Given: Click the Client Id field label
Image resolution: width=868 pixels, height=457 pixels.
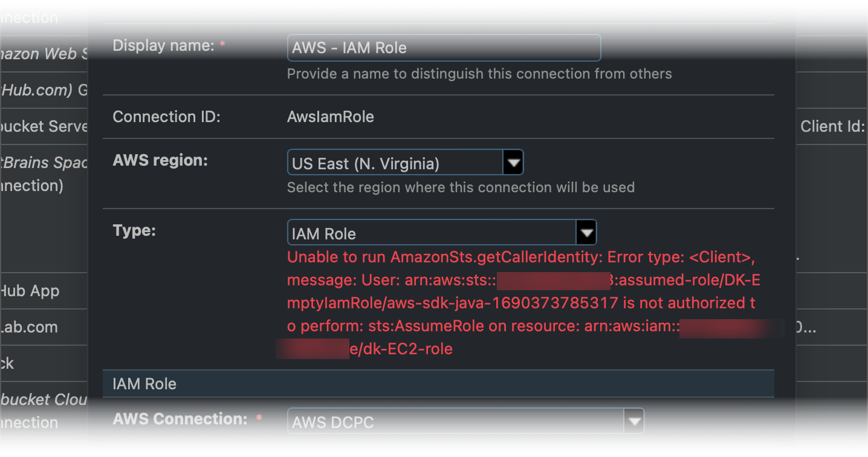Looking at the screenshot, I should (832, 126).
